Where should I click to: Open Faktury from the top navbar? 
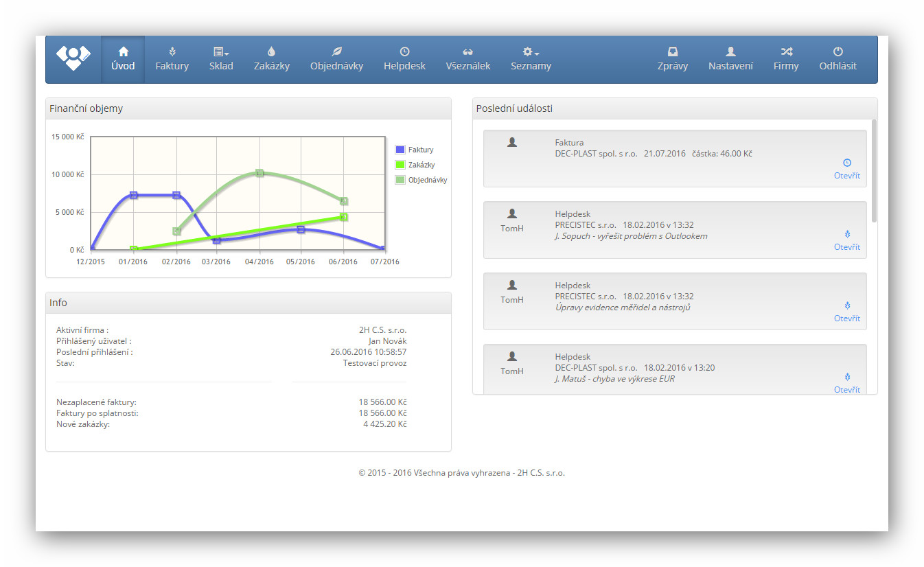[x=172, y=59]
